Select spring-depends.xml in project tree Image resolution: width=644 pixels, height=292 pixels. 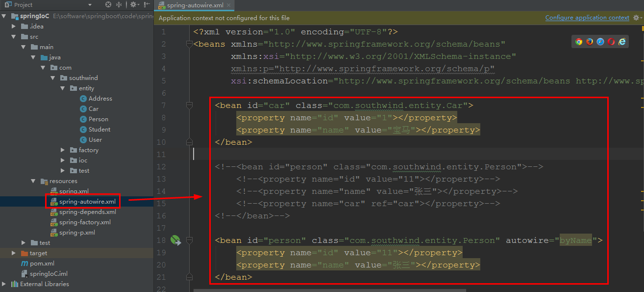[x=88, y=212]
